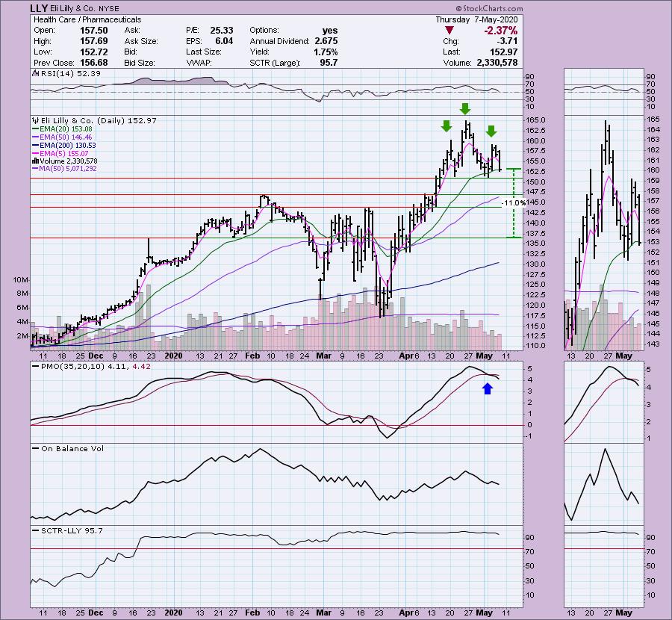Click the -2.37% percent change
The height and width of the screenshot is (620, 672).
[x=500, y=31]
